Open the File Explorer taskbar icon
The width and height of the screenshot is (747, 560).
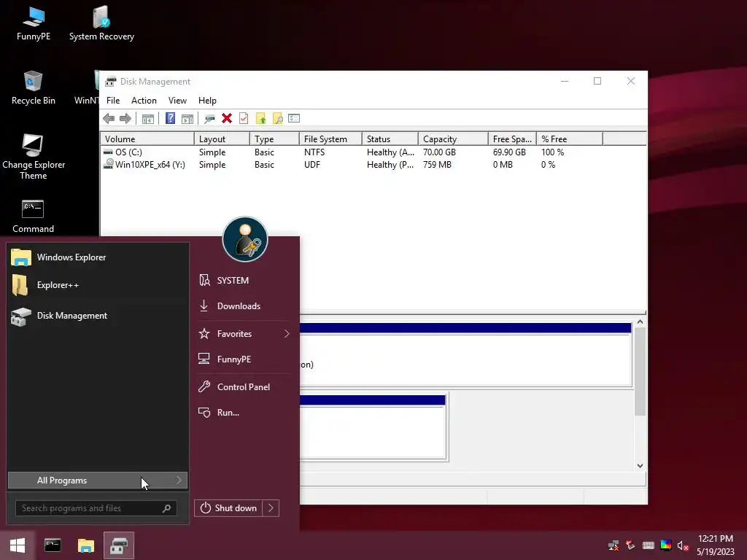coord(86,545)
